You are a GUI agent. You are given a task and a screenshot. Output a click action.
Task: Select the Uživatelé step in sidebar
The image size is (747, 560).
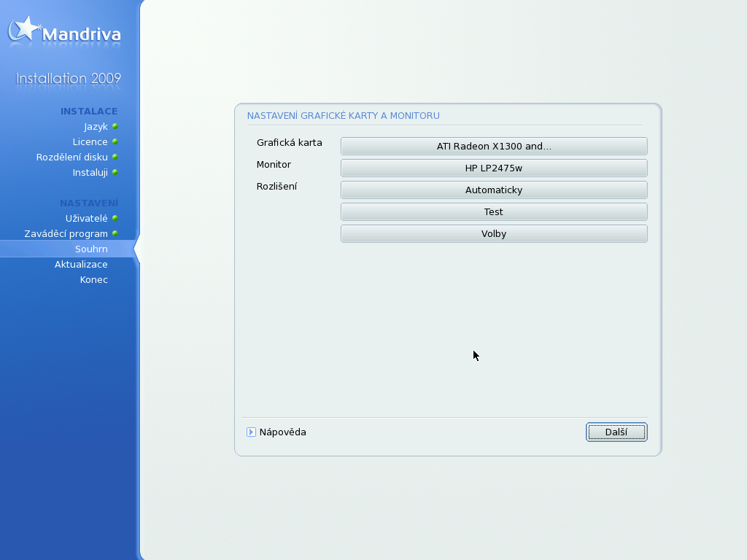[x=86, y=219]
